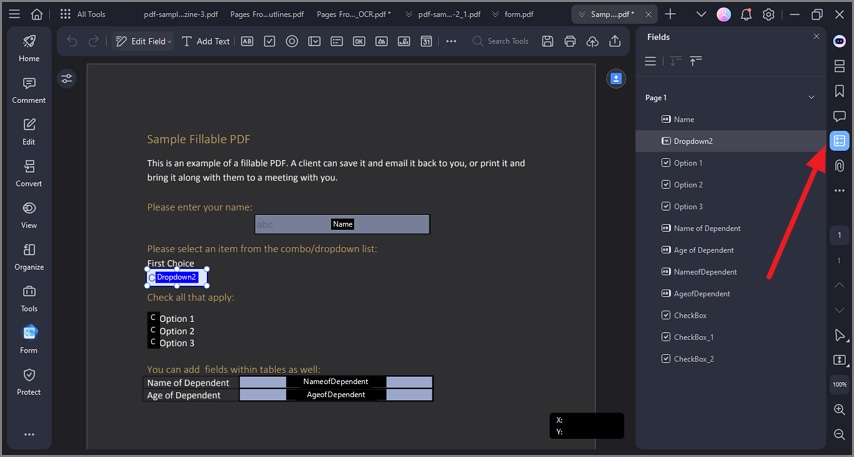Check the Option 1 checkbox in the document
Screen dimensions: 854x457
click(153, 318)
